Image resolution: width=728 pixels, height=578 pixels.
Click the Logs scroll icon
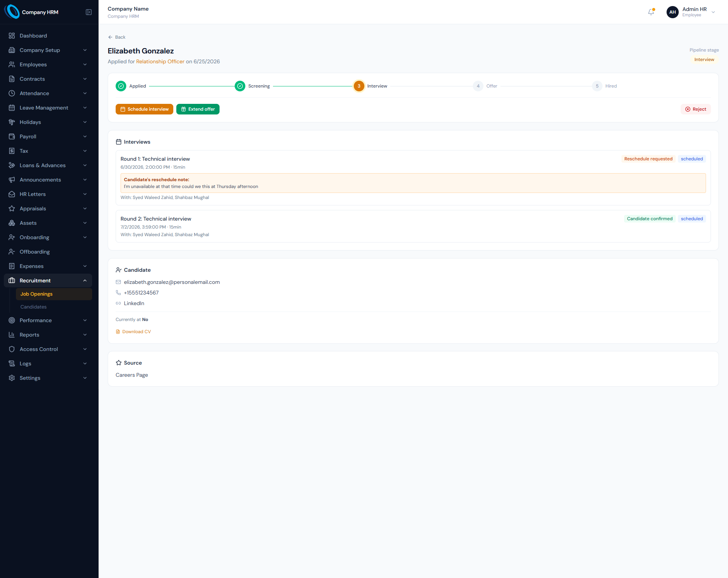point(12,363)
